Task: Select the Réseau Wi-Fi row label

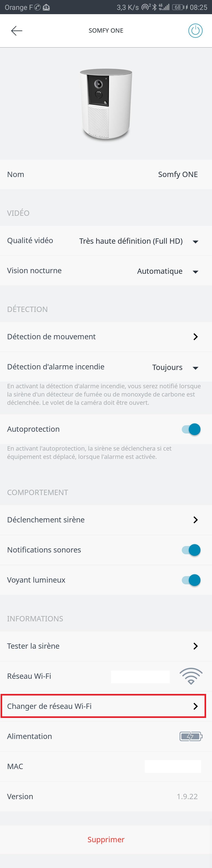Action: tap(29, 676)
